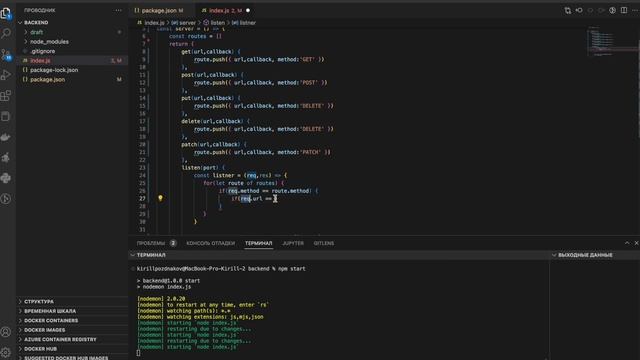Image resolution: width=640 pixels, height=360 pixels.
Task: Click the lightbulb quick fix icon on line 27
Action: (160, 198)
